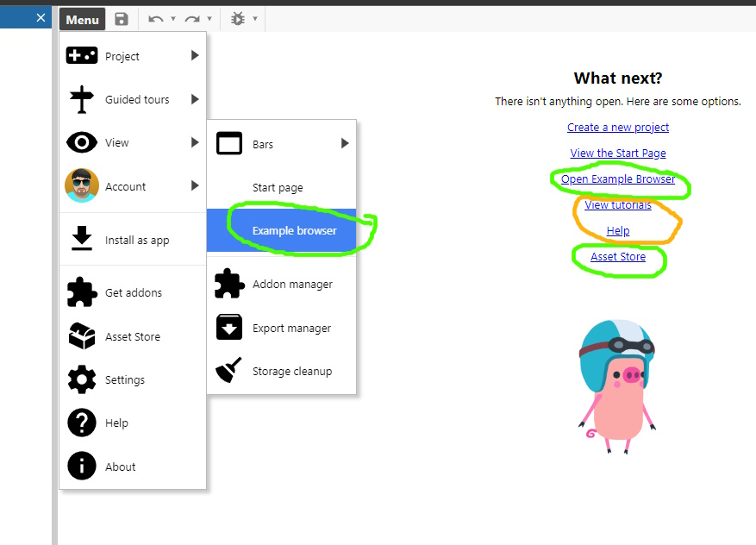This screenshot has height=545, width=756.
Task: Click the Help question mark icon
Action: pos(82,423)
